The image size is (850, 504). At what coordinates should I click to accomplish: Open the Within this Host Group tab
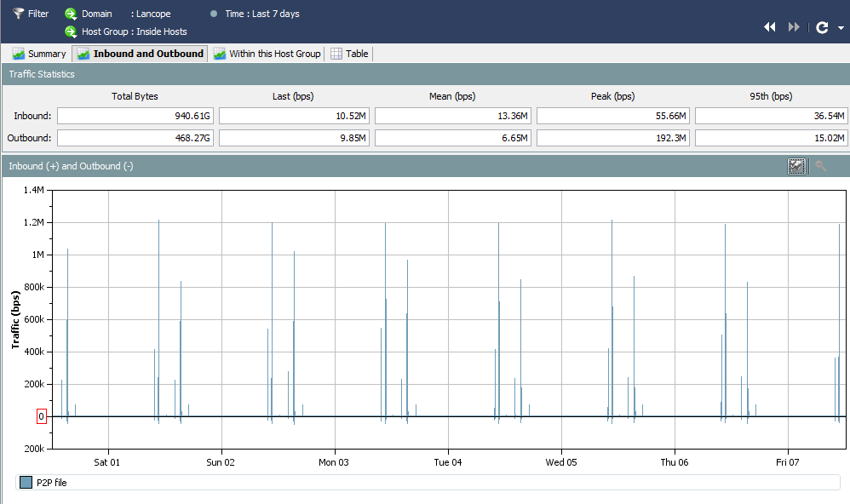pos(267,54)
